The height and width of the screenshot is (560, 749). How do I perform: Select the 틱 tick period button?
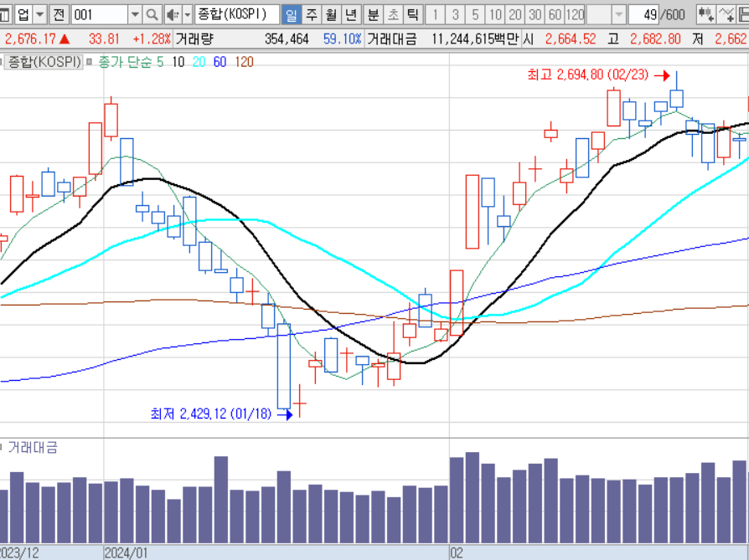[412, 15]
